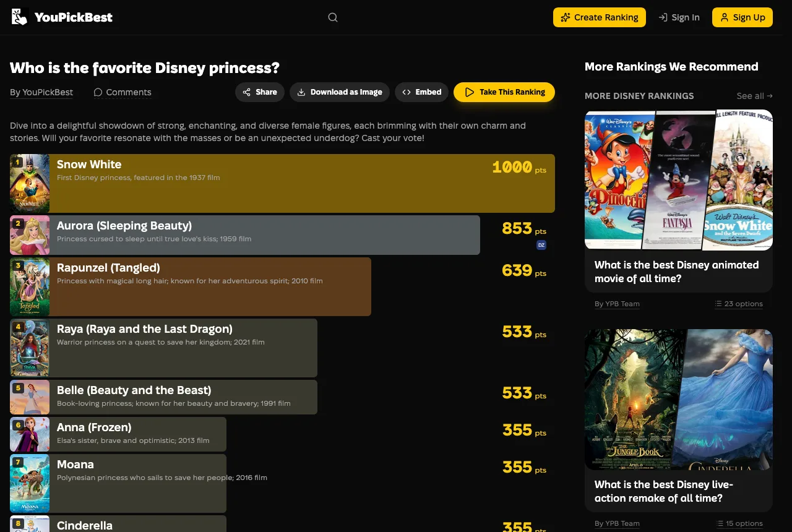Click the 355 pts score for Moana

pos(524,467)
